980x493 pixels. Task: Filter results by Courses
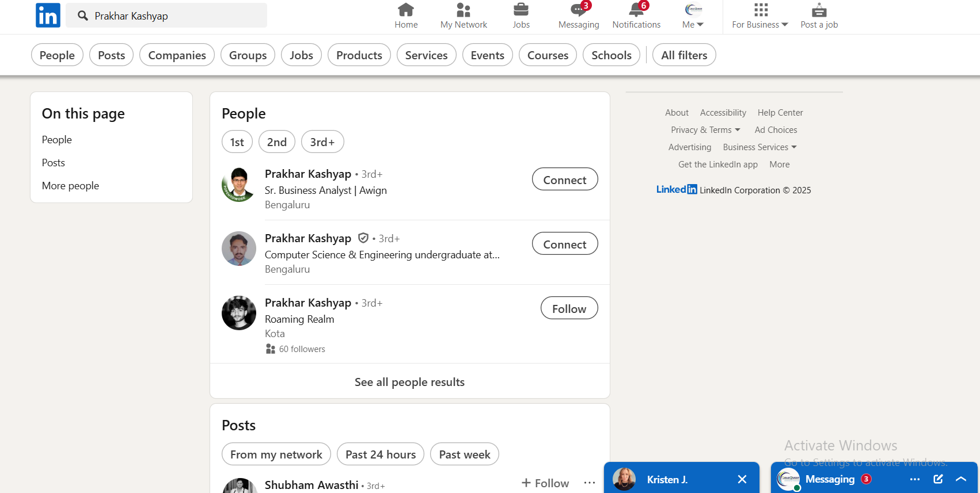(548, 55)
